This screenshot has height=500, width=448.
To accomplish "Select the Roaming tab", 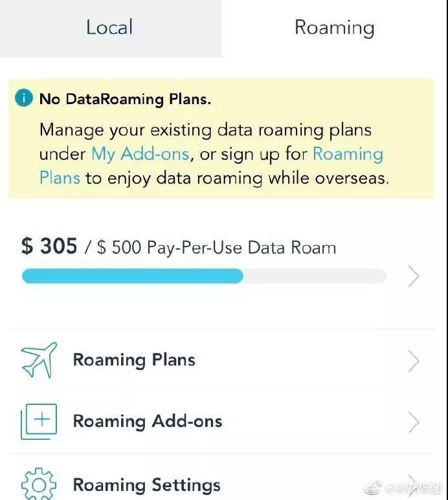I will pos(334,27).
